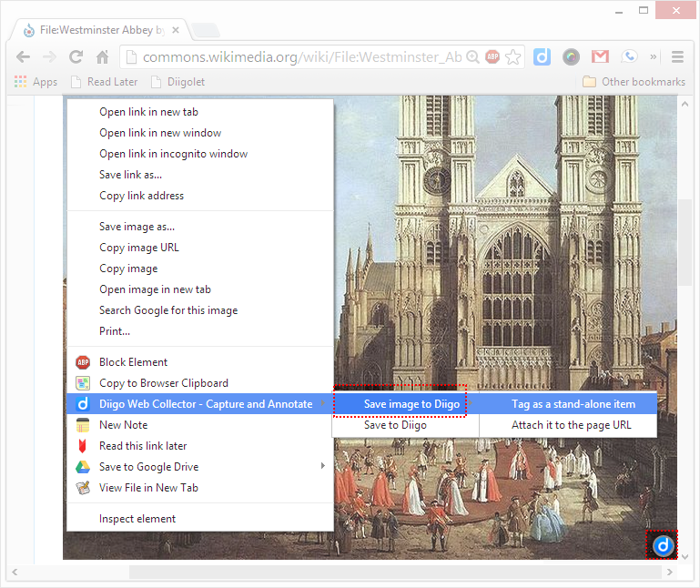
Task: Click the vertical scrollbar thumb
Action: (685, 242)
